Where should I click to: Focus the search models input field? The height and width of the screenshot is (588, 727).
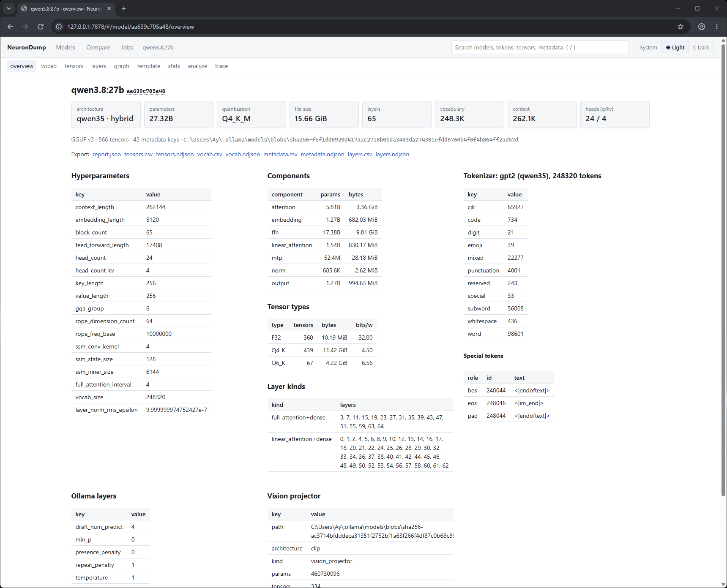coord(540,47)
